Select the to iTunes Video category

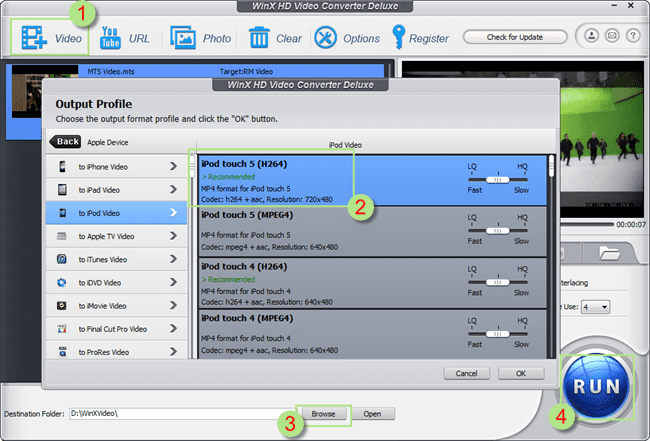tap(116, 259)
